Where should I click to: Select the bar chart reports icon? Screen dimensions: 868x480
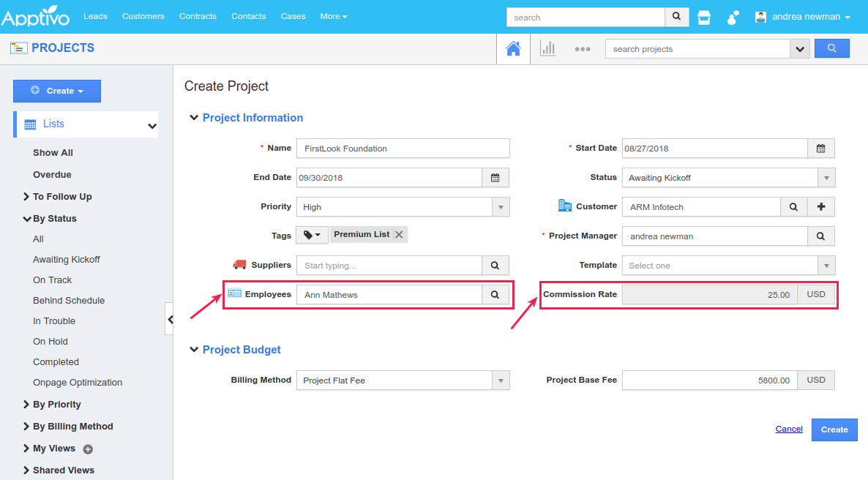coord(547,48)
